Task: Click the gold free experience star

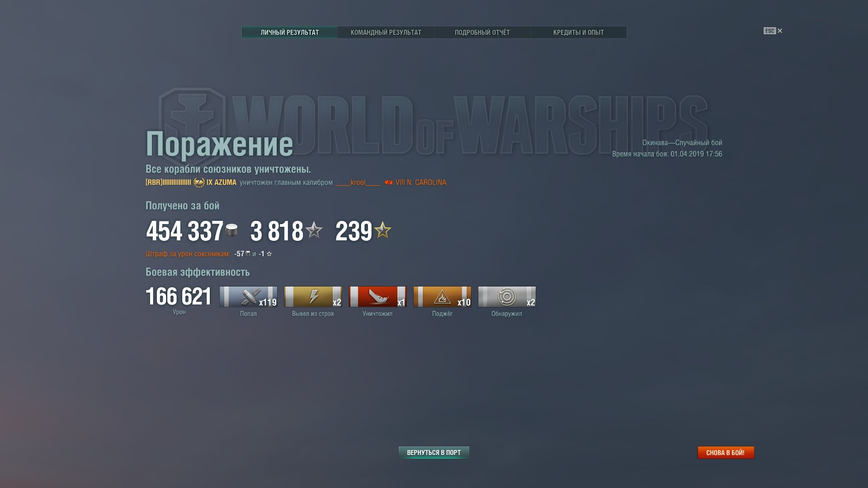Action: tap(382, 230)
